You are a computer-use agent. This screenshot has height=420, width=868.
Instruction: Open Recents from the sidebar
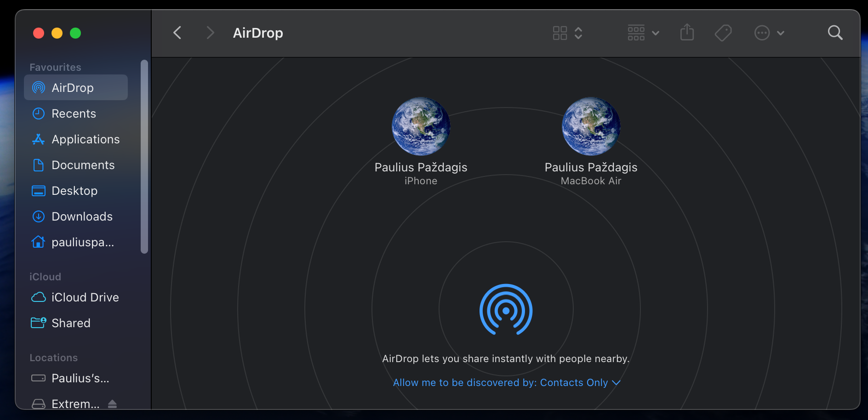pos(76,114)
